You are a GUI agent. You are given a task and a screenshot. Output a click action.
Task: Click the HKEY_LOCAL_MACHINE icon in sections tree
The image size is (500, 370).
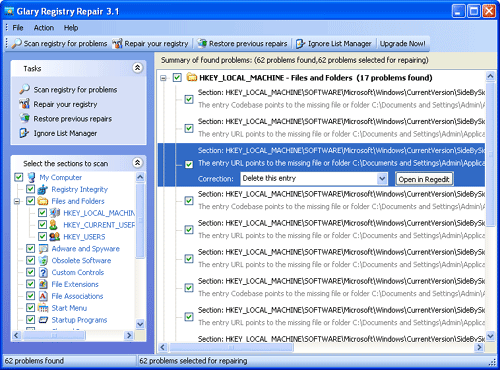(x=54, y=213)
